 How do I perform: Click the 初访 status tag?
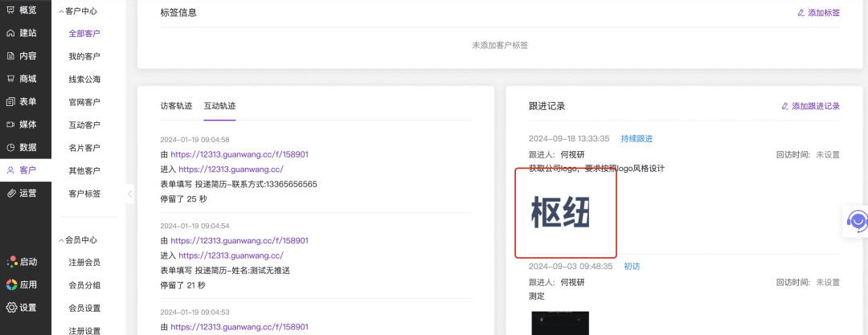(633, 267)
